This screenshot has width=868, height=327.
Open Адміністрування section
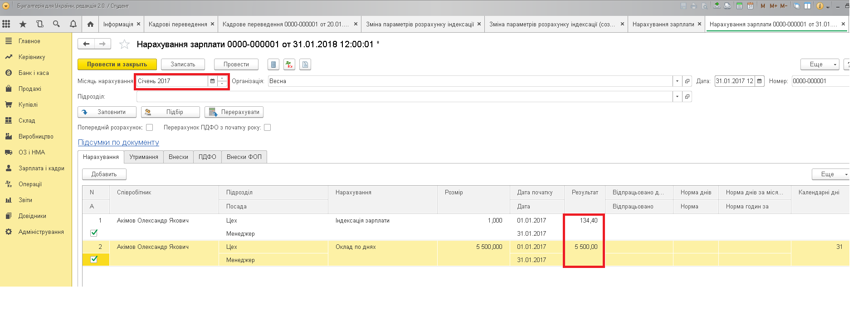(x=36, y=232)
